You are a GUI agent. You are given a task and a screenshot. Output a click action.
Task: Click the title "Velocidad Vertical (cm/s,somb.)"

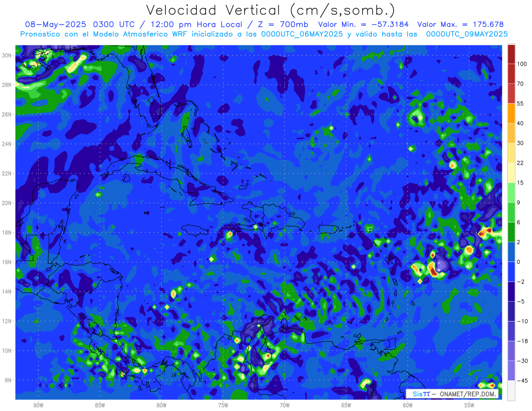coord(270,10)
